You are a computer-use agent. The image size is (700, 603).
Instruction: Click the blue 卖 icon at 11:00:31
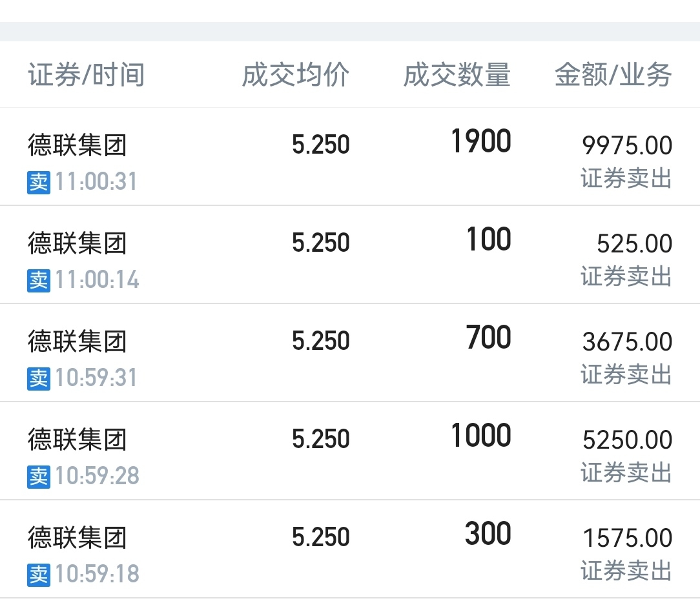pyautogui.click(x=39, y=182)
